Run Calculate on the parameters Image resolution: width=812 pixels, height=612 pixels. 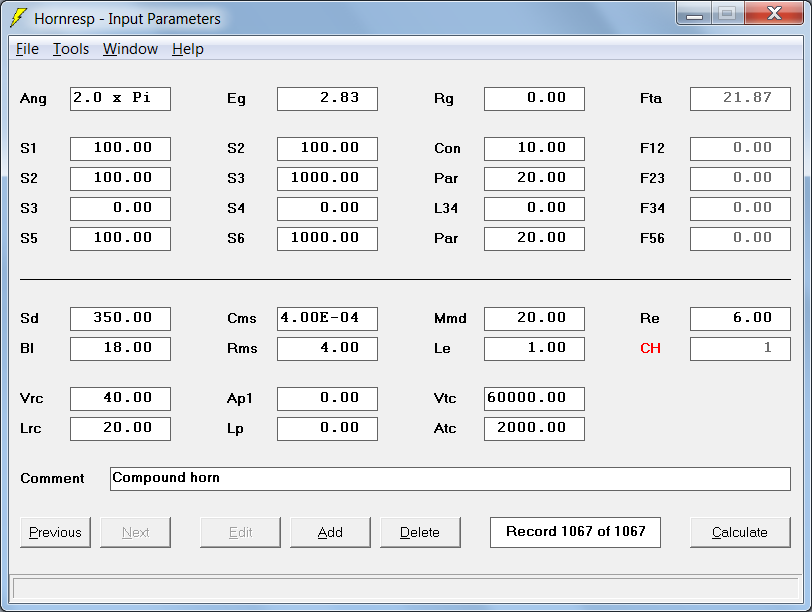(740, 532)
